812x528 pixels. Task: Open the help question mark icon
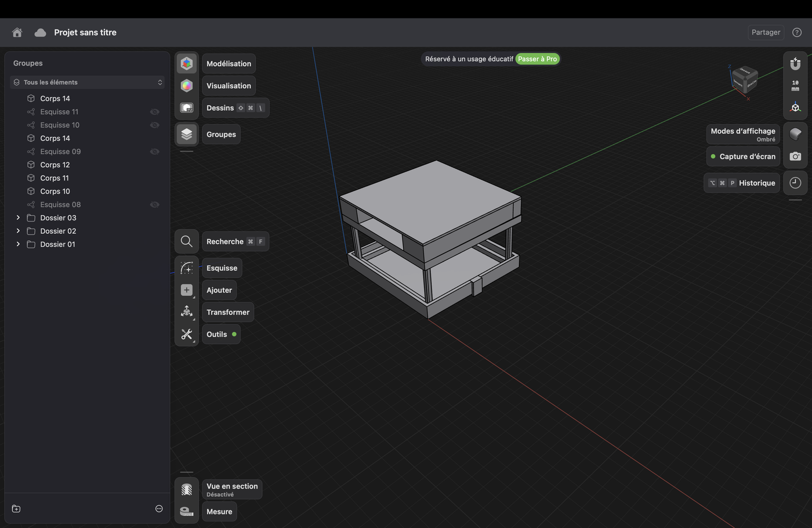click(797, 32)
